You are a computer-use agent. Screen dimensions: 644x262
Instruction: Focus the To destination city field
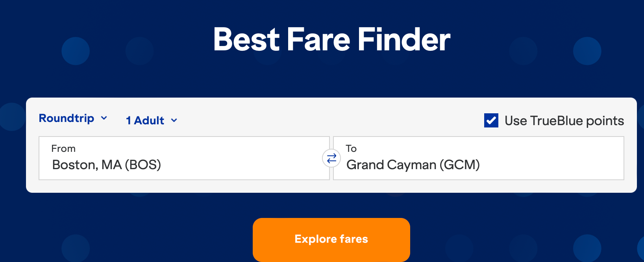pos(478,158)
